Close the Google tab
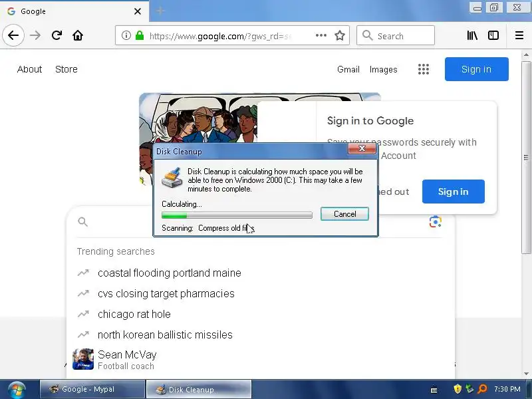 coord(138,11)
